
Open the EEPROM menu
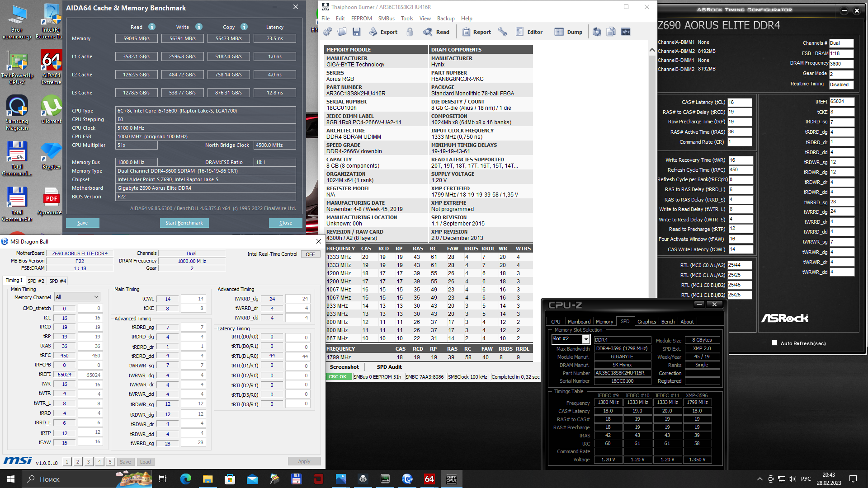coord(361,19)
